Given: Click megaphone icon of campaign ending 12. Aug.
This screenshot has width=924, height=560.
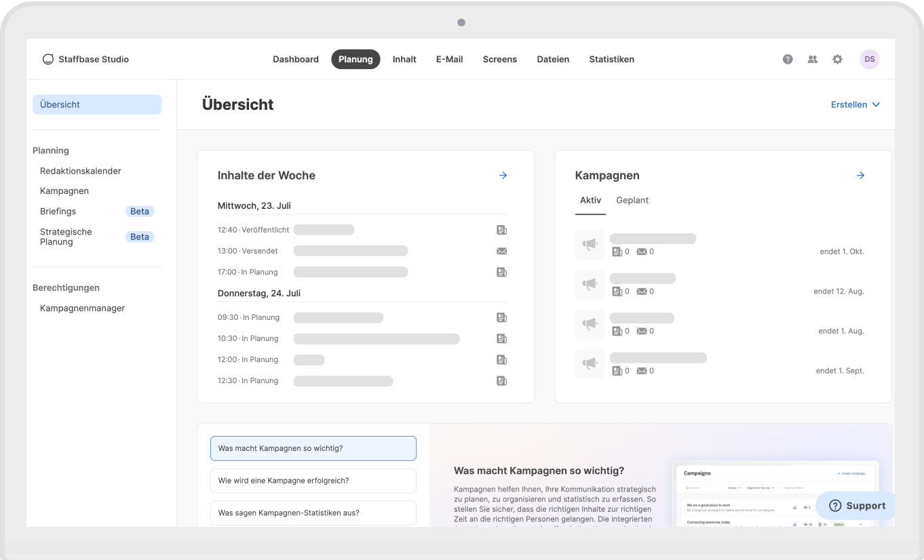Looking at the screenshot, I should coord(590,284).
